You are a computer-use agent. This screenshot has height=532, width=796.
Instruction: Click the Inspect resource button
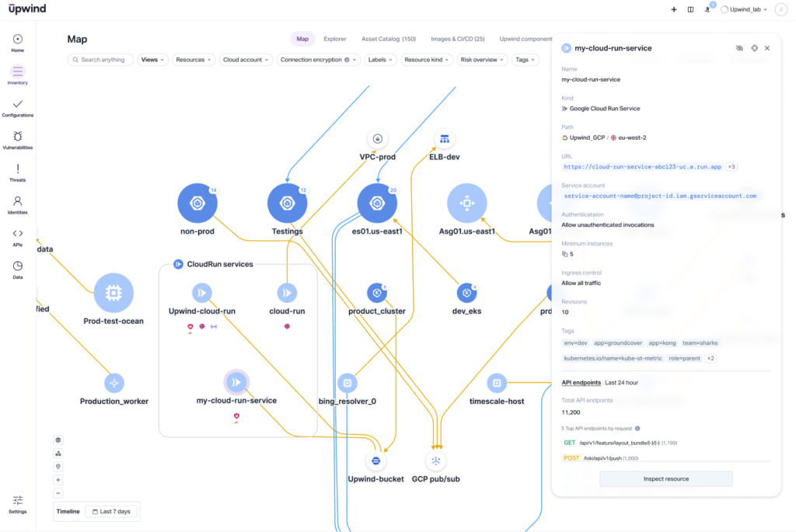coord(666,478)
